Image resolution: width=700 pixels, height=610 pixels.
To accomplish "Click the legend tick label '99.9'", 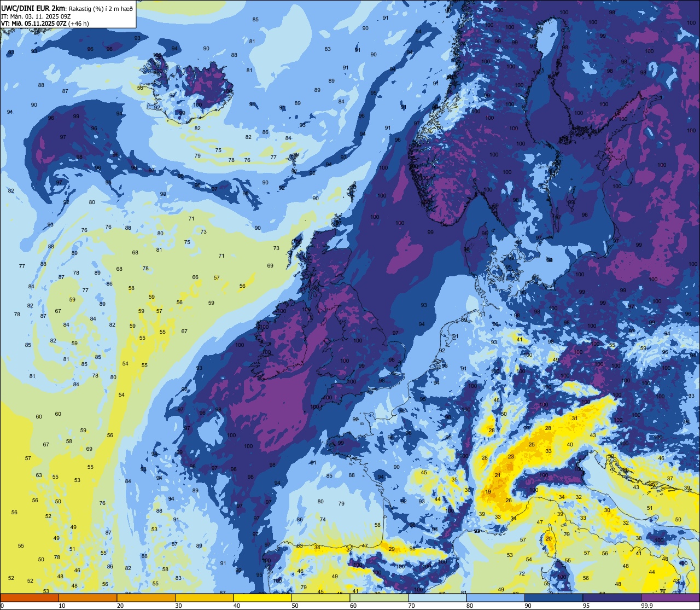I will 647,606.
